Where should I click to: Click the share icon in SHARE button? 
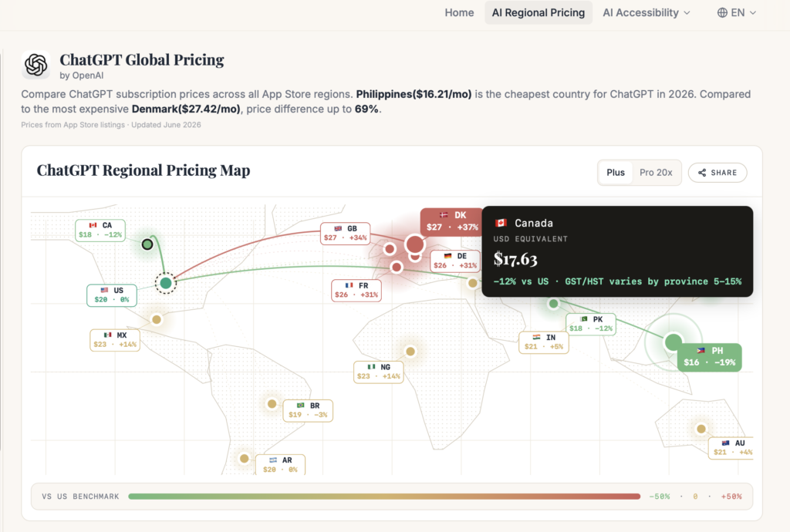[702, 173]
